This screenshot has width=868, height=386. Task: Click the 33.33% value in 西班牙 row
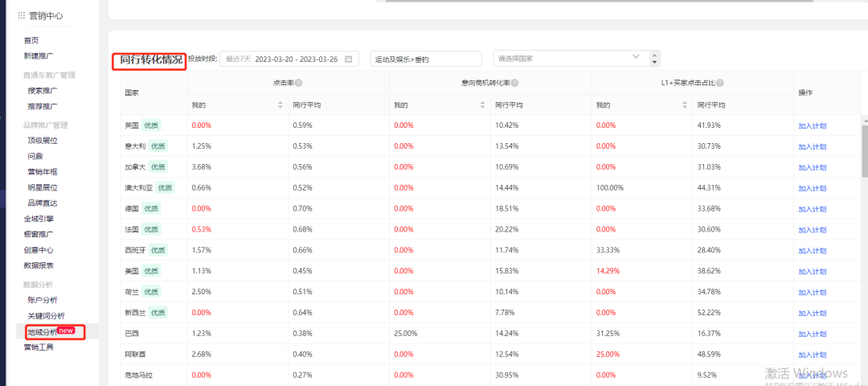pos(608,251)
